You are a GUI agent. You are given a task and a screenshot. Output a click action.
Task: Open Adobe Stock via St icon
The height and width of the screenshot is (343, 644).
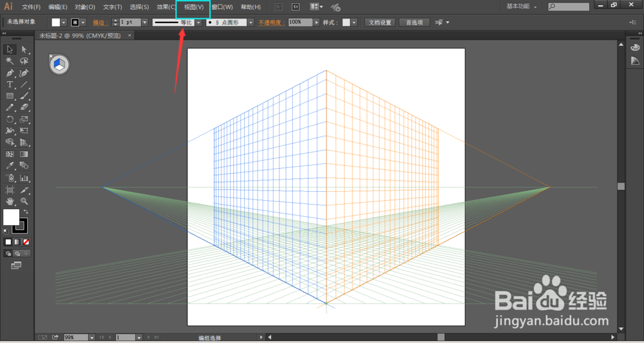click(296, 7)
